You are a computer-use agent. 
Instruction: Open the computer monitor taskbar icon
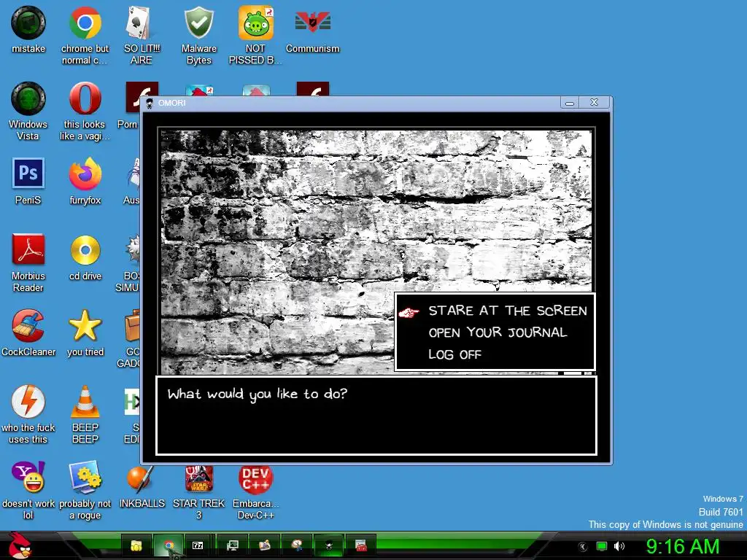click(x=233, y=545)
